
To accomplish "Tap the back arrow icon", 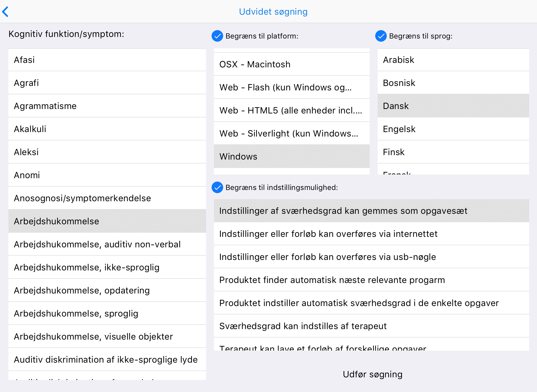I will tap(6, 12).
